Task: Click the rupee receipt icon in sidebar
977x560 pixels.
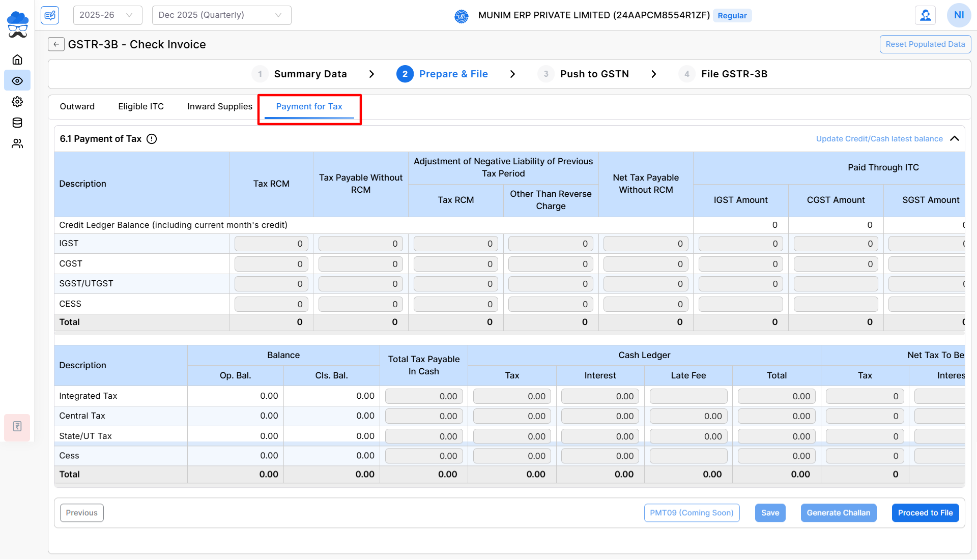Action: (x=17, y=426)
